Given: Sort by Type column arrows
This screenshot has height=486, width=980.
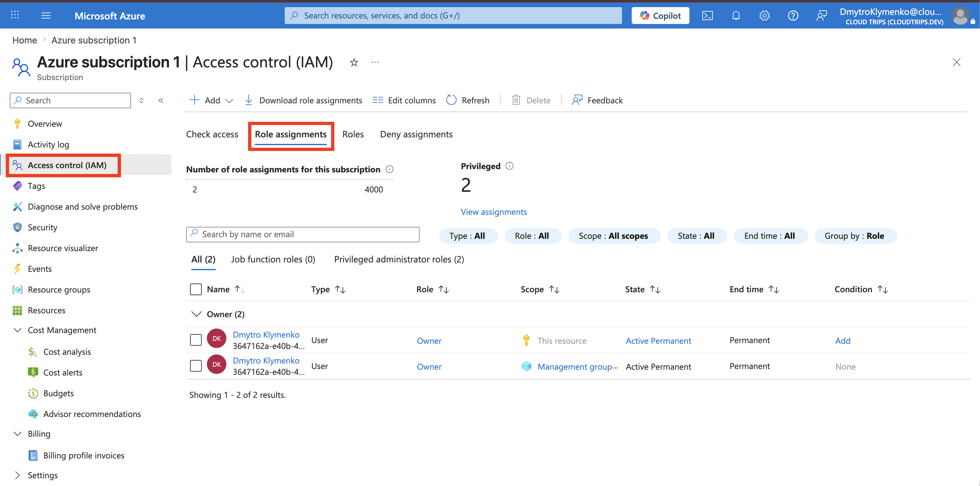Looking at the screenshot, I should (x=340, y=289).
